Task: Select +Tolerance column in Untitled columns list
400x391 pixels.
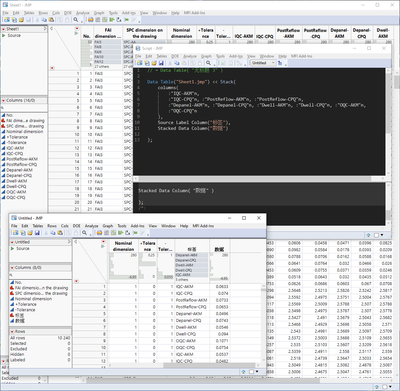Action: (26, 304)
